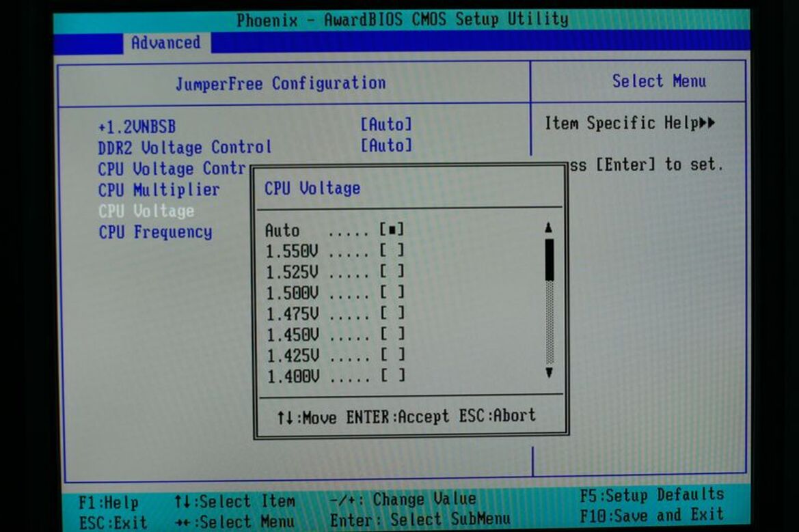The image size is (799, 532).
Task: Click the ESC:Exit footer hint
Action: [113, 523]
